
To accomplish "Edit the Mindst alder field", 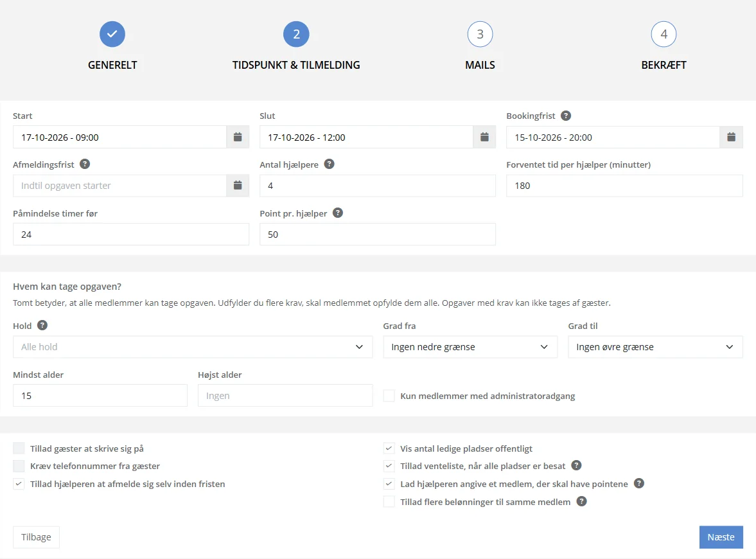I will click(x=100, y=396).
